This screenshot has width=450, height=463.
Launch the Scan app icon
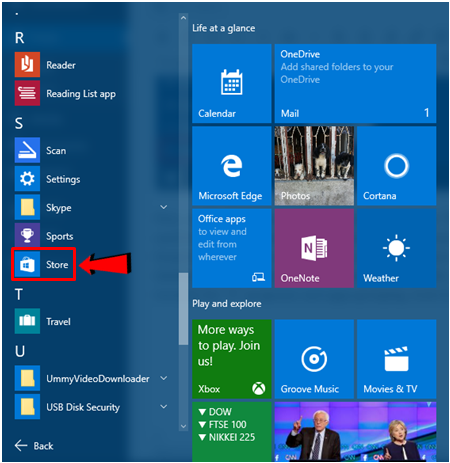click(27, 150)
